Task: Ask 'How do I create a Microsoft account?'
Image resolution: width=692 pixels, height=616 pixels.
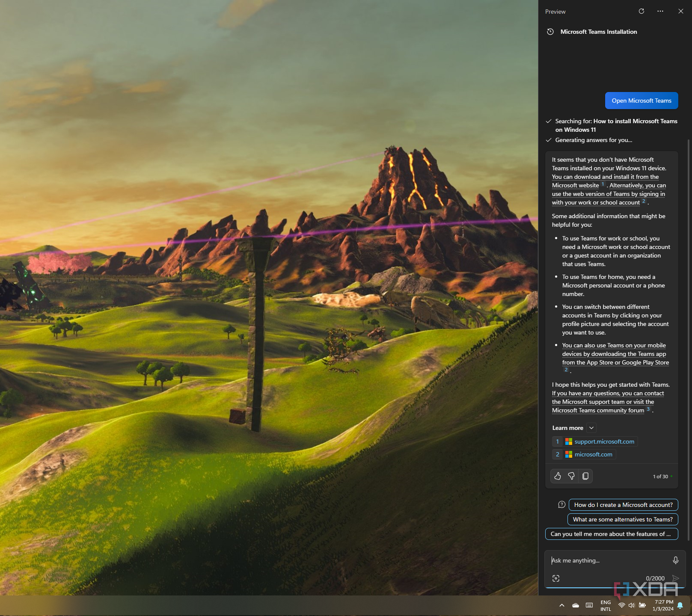Action: (624, 505)
